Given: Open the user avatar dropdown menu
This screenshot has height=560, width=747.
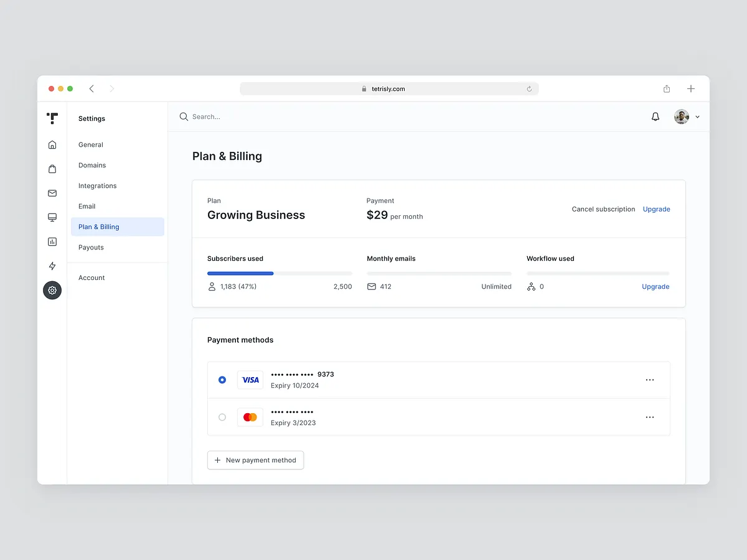Looking at the screenshot, I should click(x=687, y=116).
